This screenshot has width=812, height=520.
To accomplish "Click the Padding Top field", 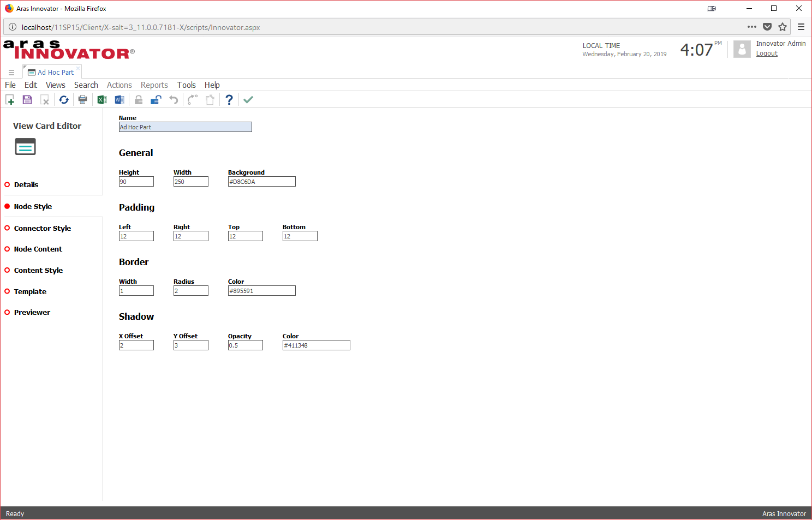I will click(x=246, y=236).
